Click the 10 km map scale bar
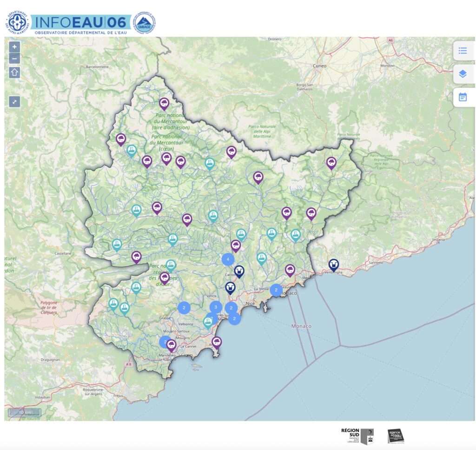This screenshot has width=476, height=450. pos(24,412)
